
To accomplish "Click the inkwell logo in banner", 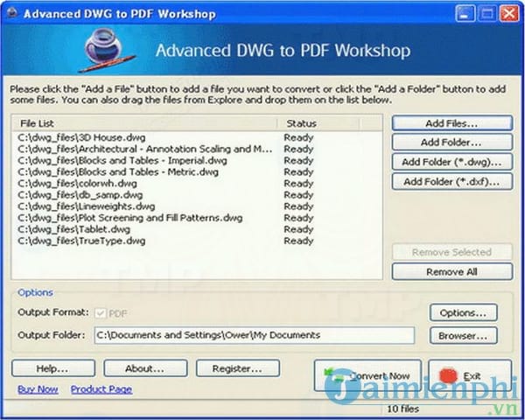I will click(x=106, y=50).
